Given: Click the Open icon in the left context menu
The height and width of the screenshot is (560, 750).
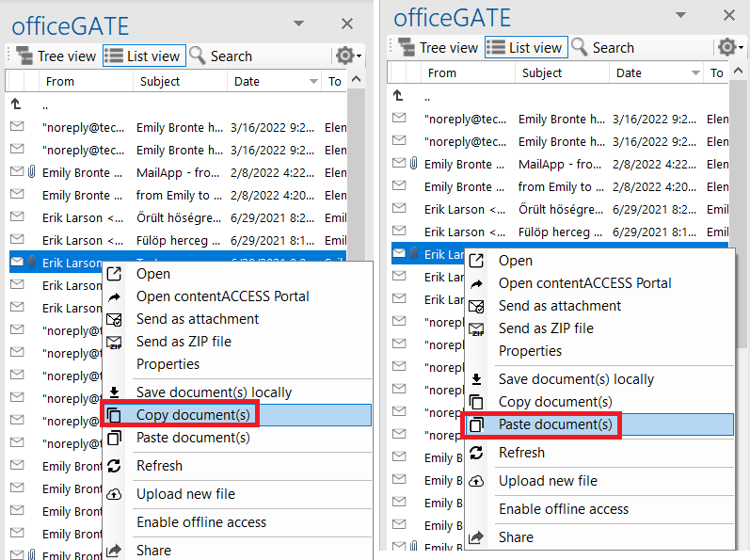Looking at the screenshot, I should [114, 274].
